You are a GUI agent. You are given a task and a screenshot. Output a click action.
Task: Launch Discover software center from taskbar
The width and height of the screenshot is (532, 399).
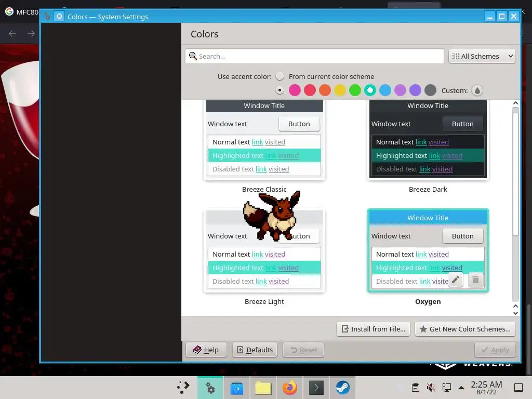[x=236, y=388]
